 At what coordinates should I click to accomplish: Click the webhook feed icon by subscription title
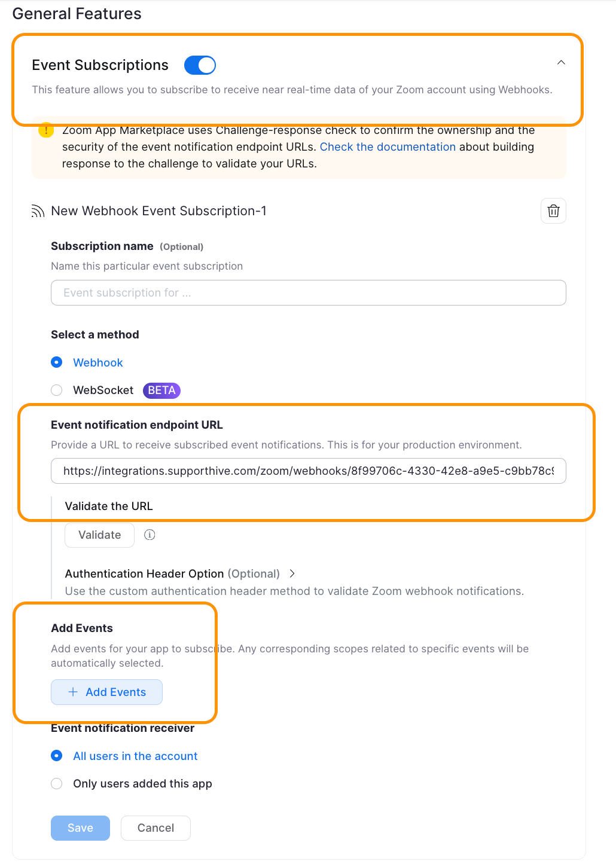pyautogui.click(x=38, y=211)
